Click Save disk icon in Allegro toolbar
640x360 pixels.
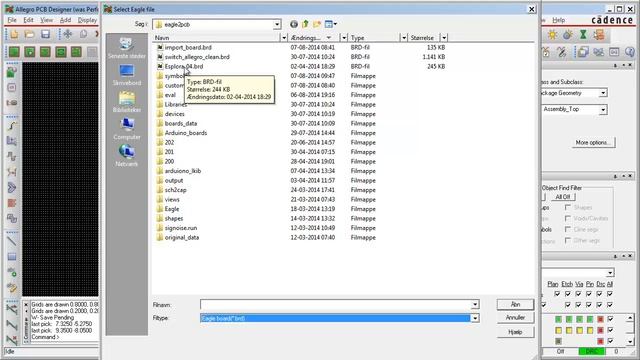point(45,34)
